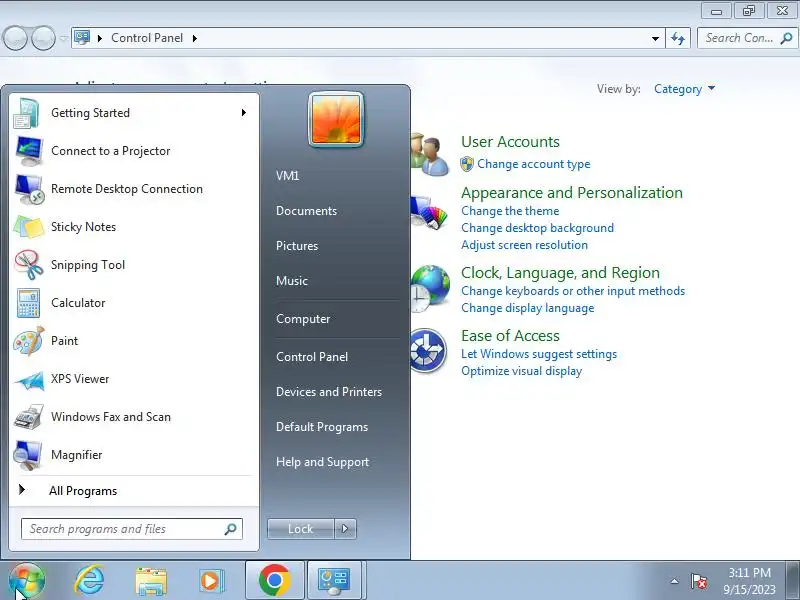Open Music from Start menu
Screen dimensions: 800x600
[x=292, y=281]
